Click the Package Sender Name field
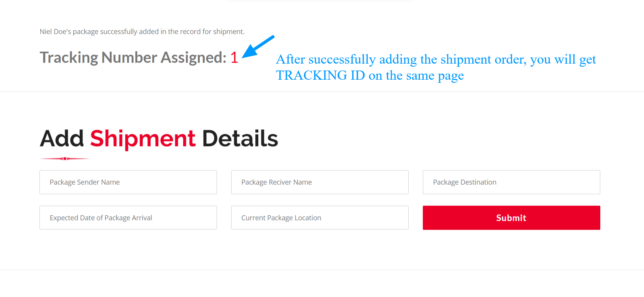 (128, 182)
